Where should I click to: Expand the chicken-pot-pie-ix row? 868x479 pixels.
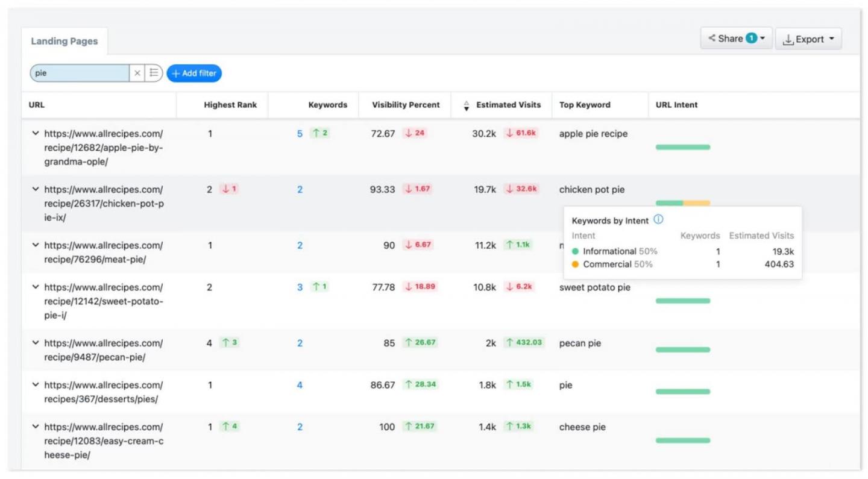[x=35, y=189]
